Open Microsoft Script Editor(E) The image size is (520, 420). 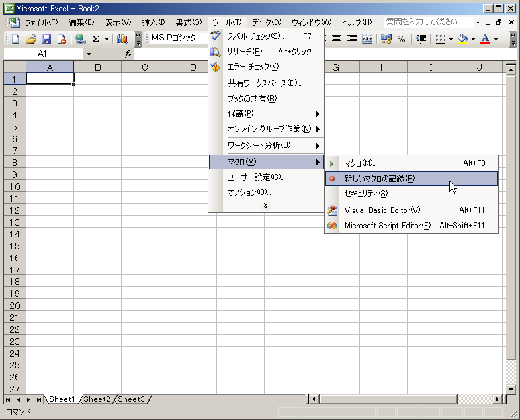pyautogui.click(x=412, y=226)
